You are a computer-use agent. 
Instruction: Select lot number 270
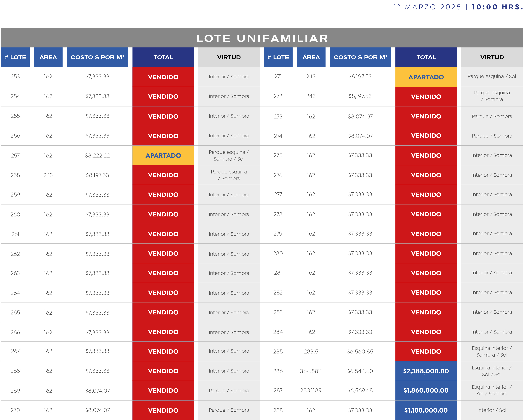tap(15, 410)
